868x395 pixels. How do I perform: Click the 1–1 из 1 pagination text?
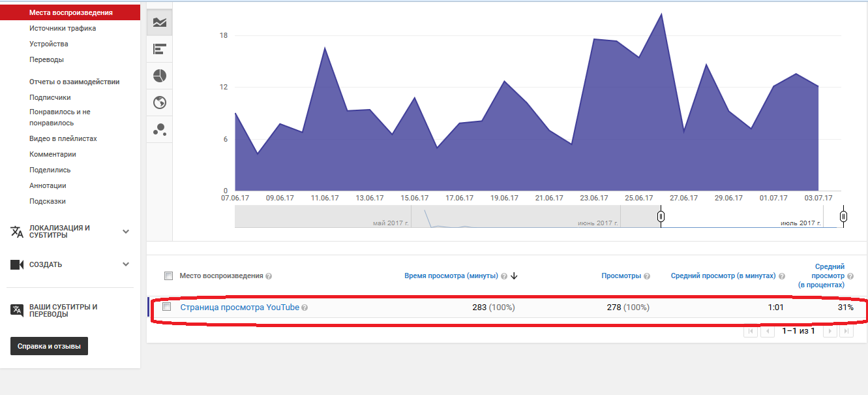click(799, 331)
